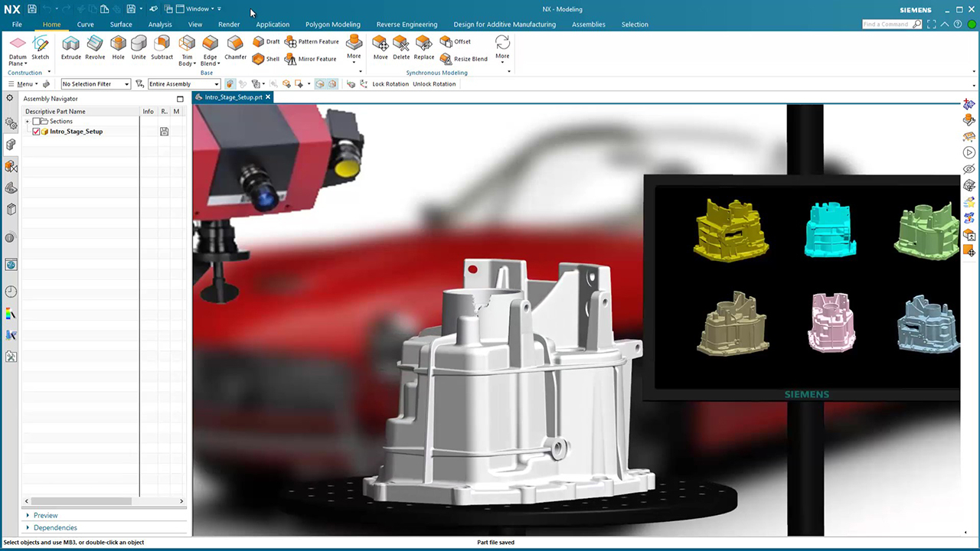Open the Entire Assembly scope dropdown
The height and width of the screenshot is (551, 980).
(x=184, y=84)
